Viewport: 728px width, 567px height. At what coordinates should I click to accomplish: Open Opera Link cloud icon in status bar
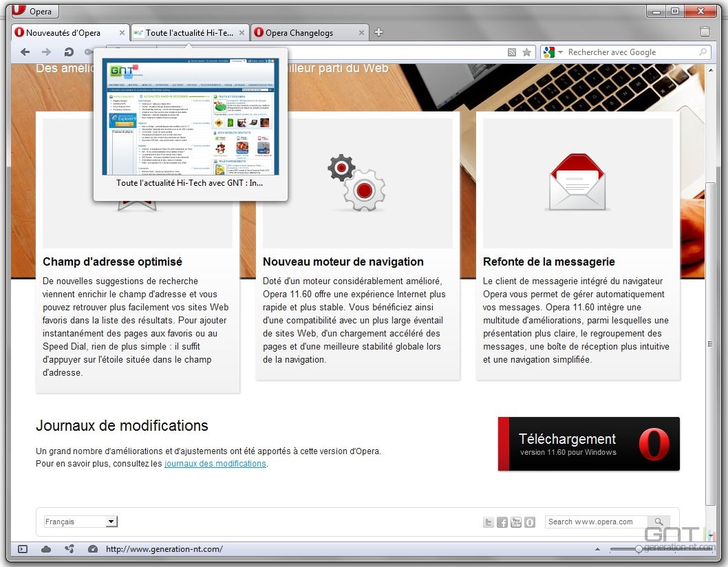tap(46, 549)
